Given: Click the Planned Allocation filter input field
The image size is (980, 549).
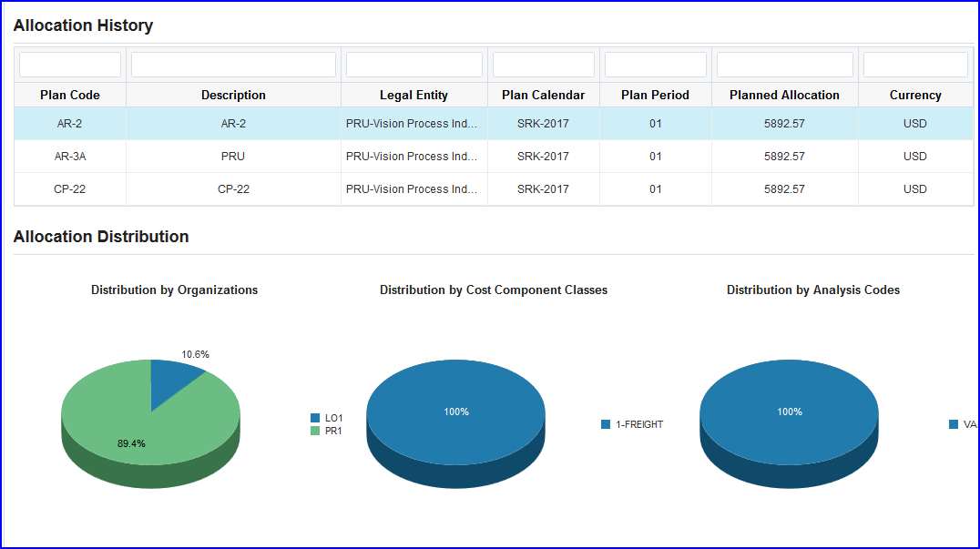Looking at the screenshot, I should [784, 65].
